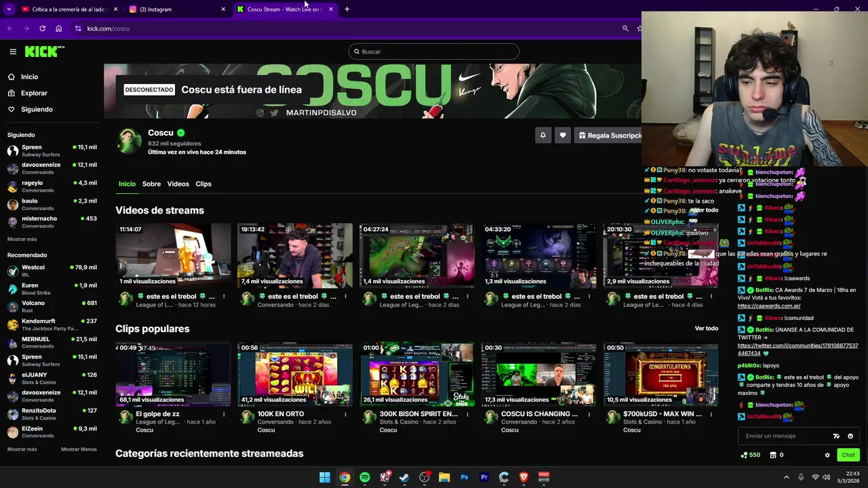The image size is (868, 488).
Task: Open the 04:27:24 stream video thumbnail
Action: pyautogui.click(x=416, y=256)
